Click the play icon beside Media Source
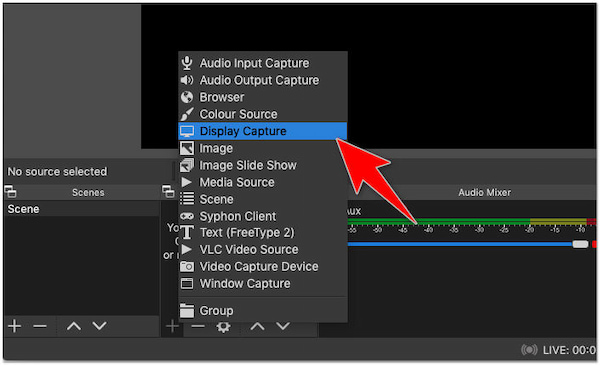Screen dimensions: 600x365 click(x=186, y=182)
